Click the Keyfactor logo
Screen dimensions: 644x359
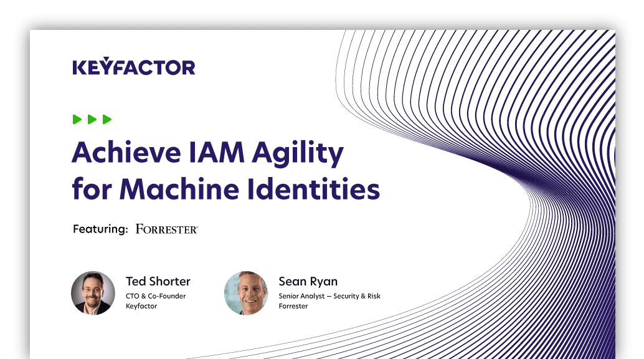pyautogui.click(x=134, y=66)
